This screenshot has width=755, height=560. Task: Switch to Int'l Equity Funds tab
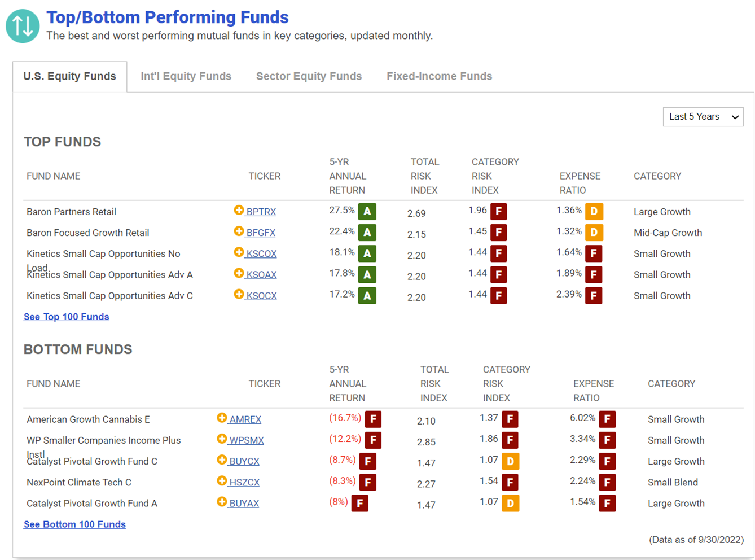[186, 76]
